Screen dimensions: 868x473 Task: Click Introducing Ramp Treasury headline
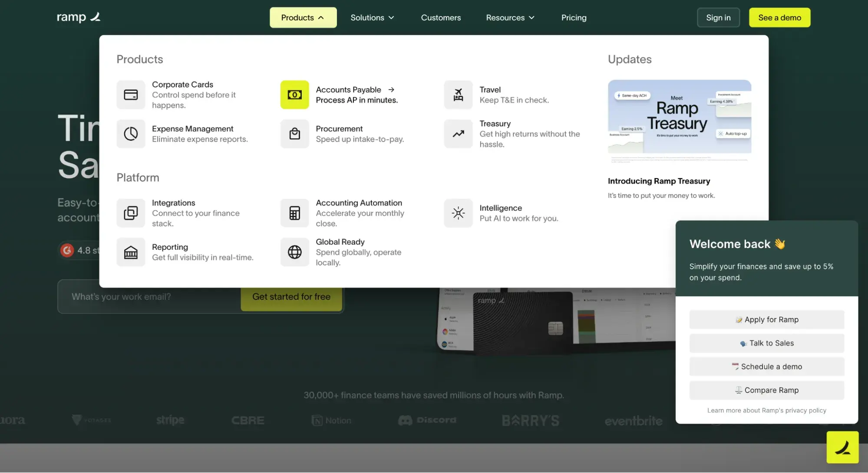[659, 181]
